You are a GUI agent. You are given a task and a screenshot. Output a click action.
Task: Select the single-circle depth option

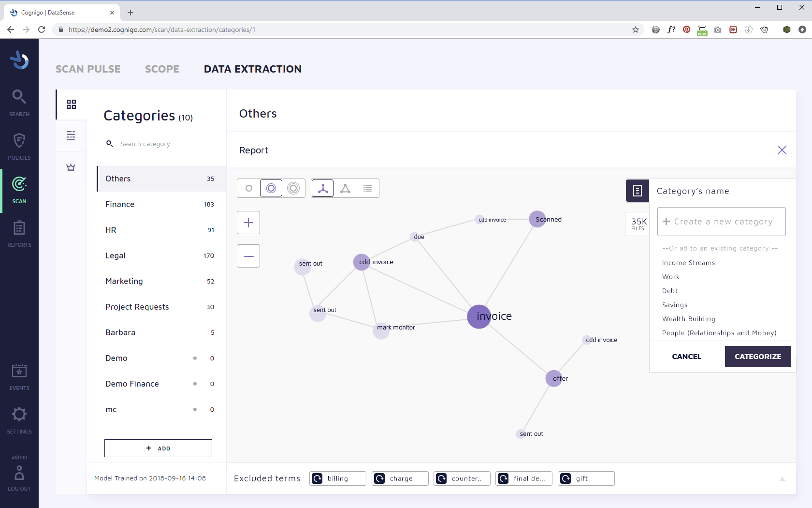pos(249,188)
